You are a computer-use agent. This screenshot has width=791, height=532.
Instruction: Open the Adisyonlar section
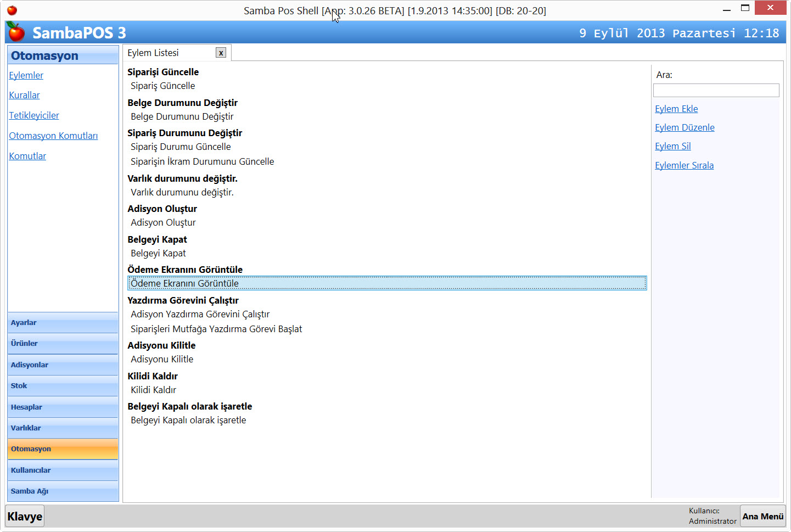coord(63,365)
